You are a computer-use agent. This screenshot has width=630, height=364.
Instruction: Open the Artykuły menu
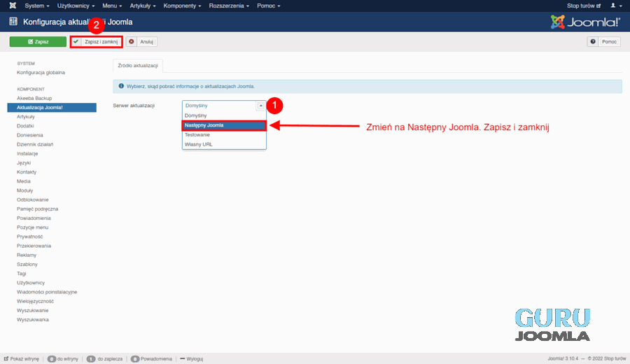click(x=143, y=6)
